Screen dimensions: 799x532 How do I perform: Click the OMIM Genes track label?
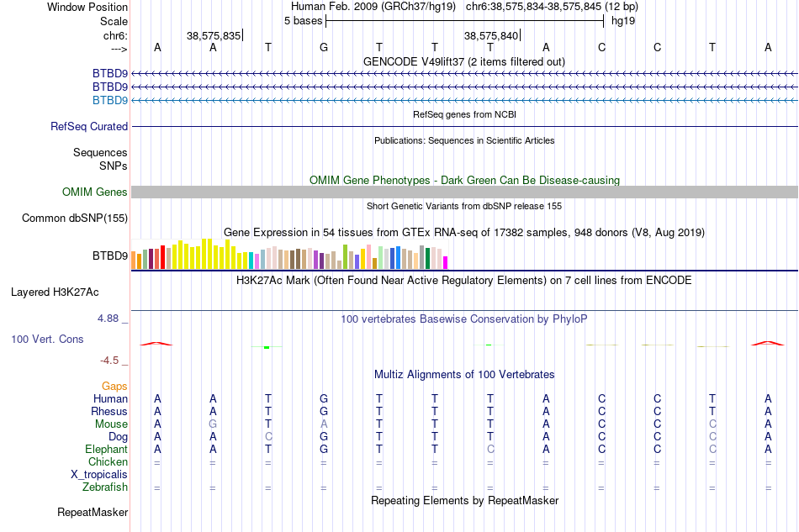[95, 192]
